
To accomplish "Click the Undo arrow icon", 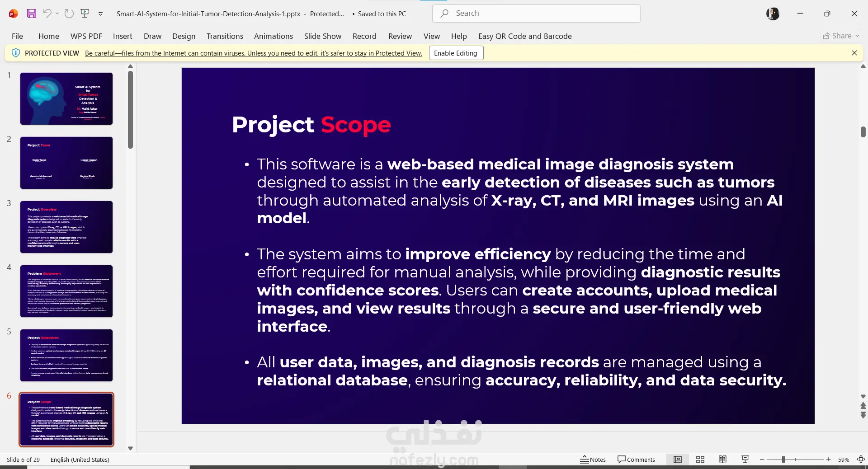I will coord(47,14).
